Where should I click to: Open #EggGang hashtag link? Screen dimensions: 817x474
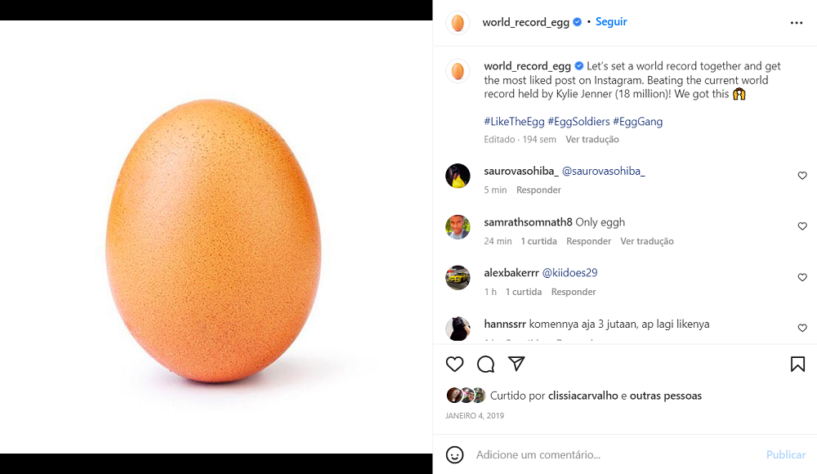click(638, 121)
